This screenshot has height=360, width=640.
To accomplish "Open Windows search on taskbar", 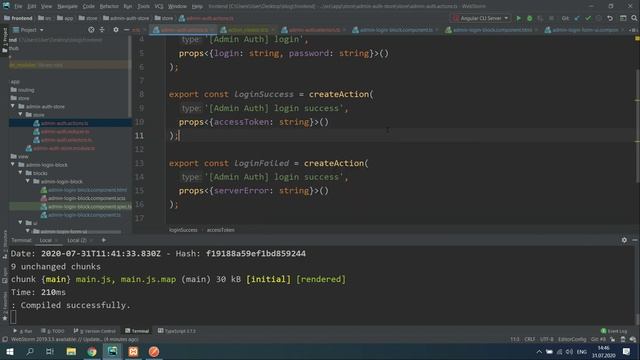I will (x=30, y=351).
